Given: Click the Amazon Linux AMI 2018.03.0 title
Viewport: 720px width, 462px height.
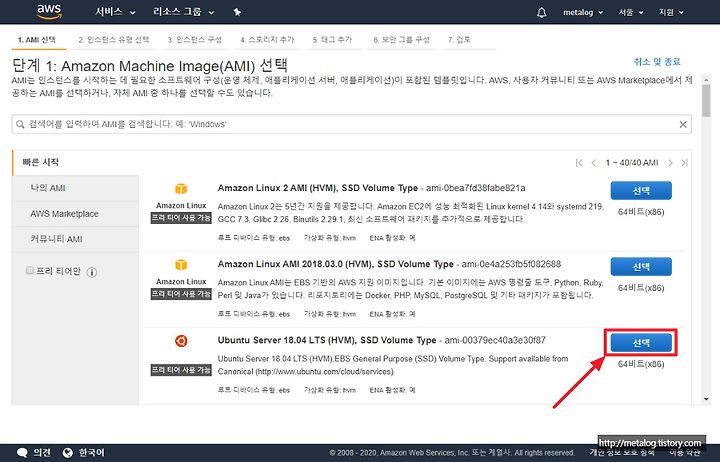Looking at the screenshot, I should point(336,265).
